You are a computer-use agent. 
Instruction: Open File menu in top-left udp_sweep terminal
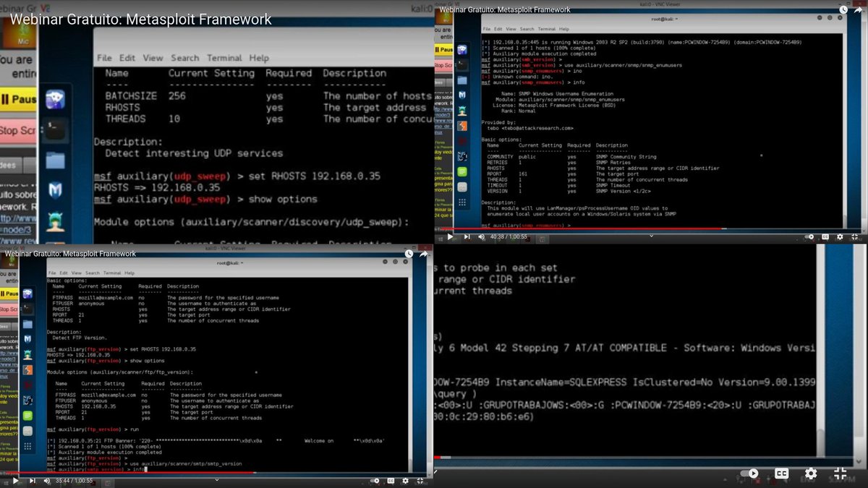pyautogui.click(x=104, y=58)
